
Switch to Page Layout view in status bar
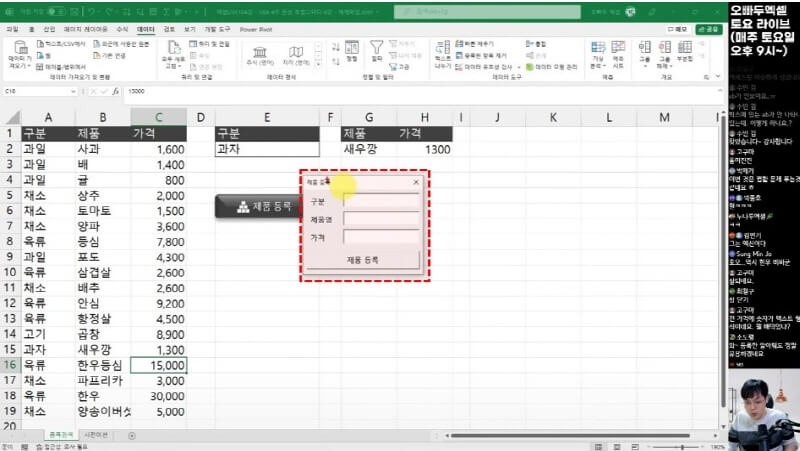(x=617, y=447)
